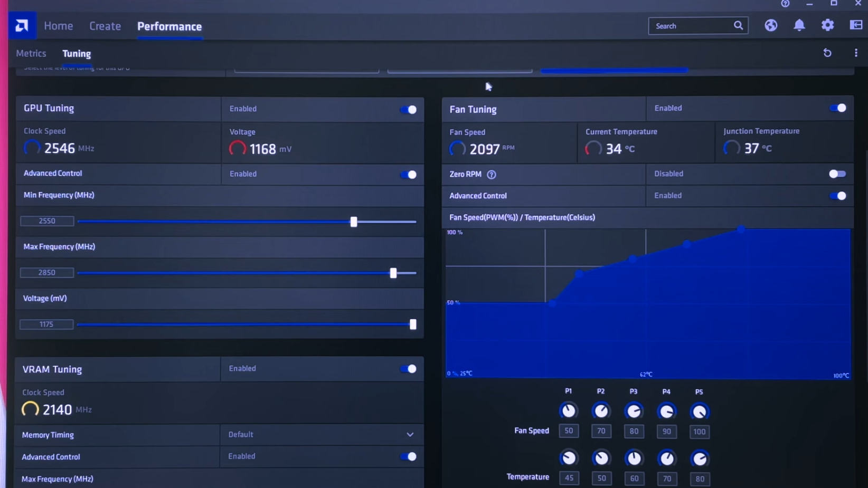Toggle Fan Advanced Control switch
Screen dimensions: 868x488
[837, 196]
